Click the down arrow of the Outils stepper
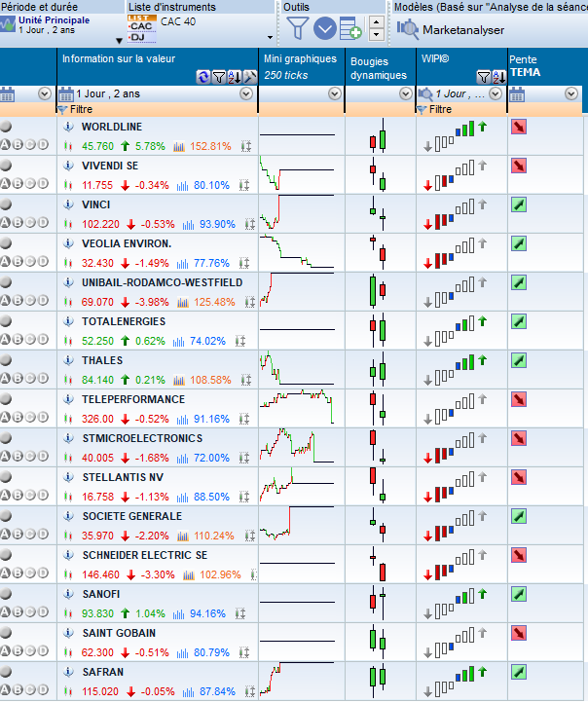 (376, 34)
